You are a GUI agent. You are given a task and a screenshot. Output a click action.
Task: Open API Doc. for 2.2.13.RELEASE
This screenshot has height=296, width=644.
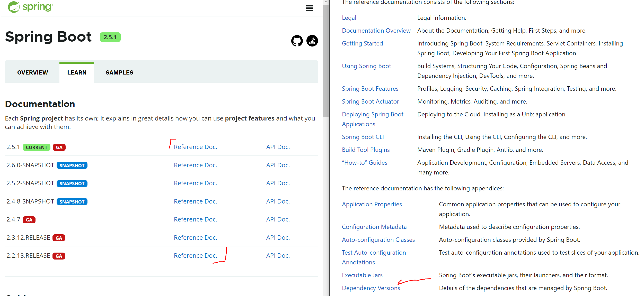click(x=278, y=256)
